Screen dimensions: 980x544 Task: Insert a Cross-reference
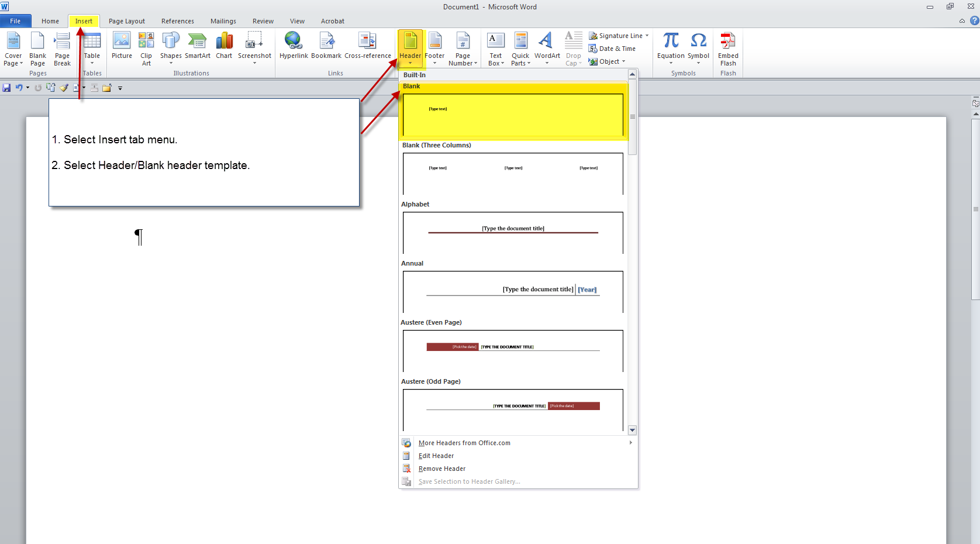pyautogui.click(x=368, y=46)
